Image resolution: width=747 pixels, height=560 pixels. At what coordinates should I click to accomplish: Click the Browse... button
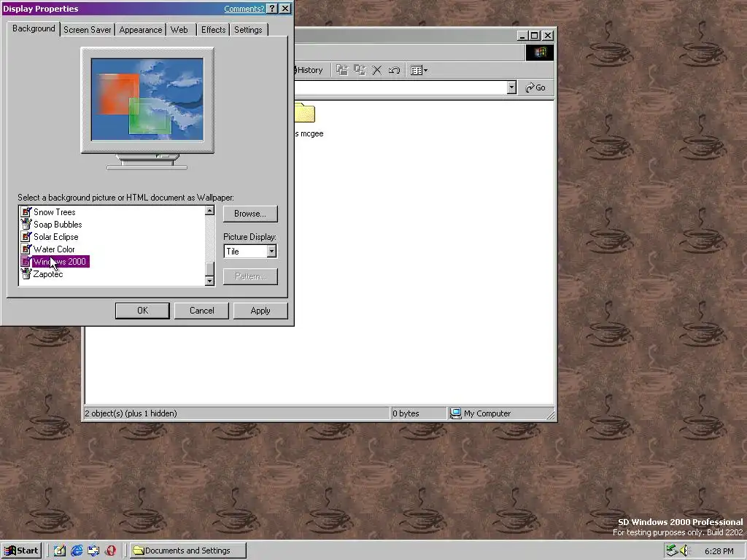click(250, 214)
